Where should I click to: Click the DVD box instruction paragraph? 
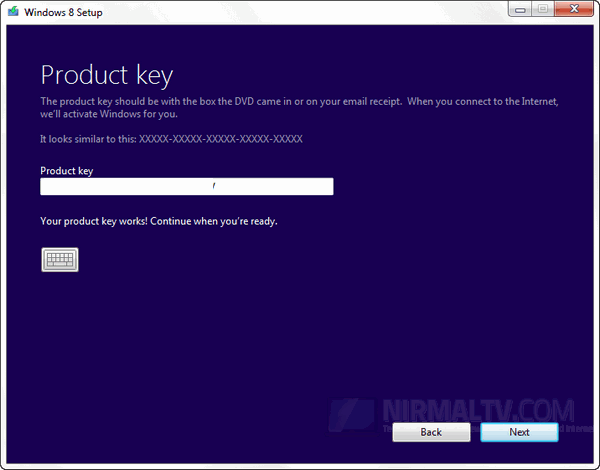click(299, 108)
